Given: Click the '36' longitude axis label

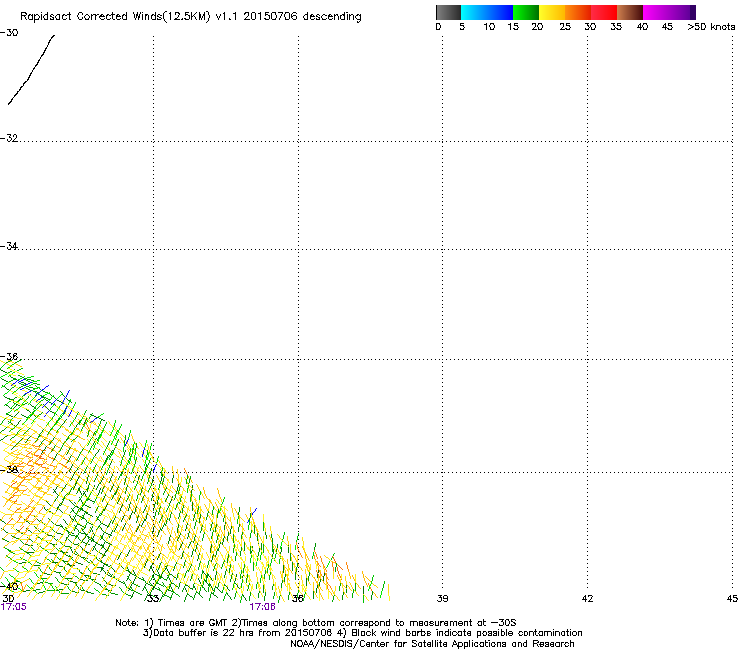Looking at the screenshot, I should pos(298,599).
